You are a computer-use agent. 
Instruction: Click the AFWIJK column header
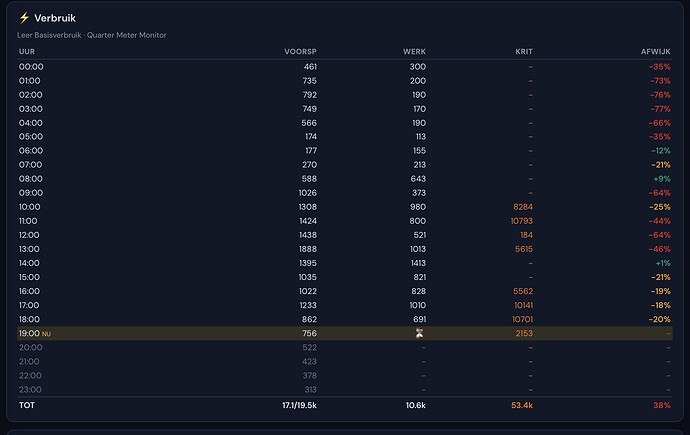(656, 51)
